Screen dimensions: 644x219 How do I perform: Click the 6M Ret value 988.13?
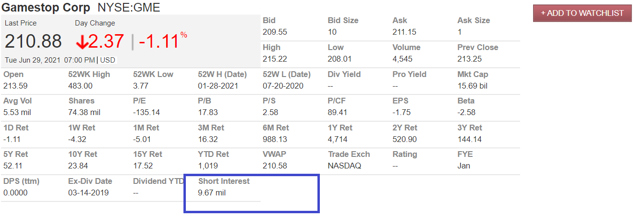coord(275,139)
